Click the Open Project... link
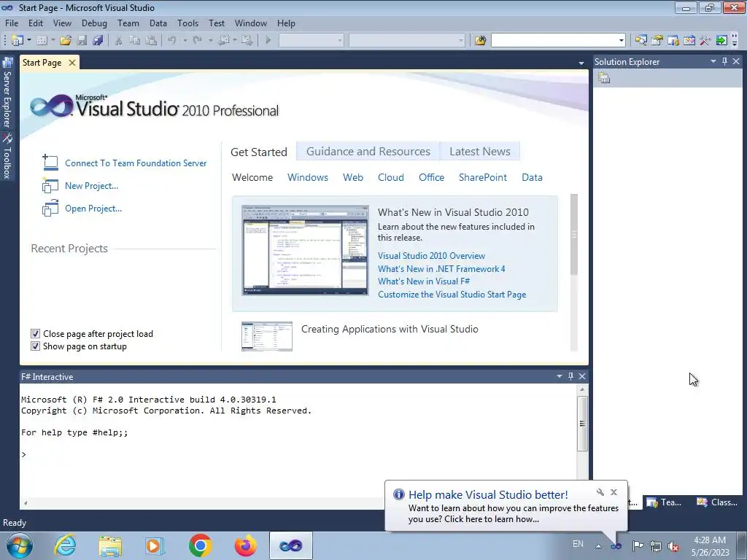The height and width of the screenshot is (560, 747). pos(93,209)
